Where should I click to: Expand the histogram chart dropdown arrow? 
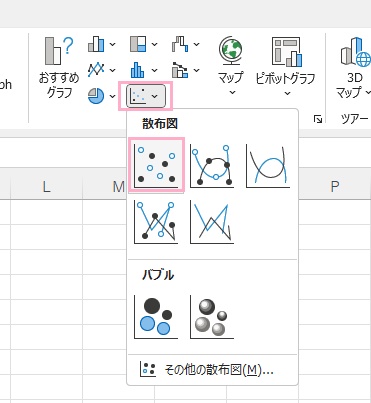[x=154, y=70]
